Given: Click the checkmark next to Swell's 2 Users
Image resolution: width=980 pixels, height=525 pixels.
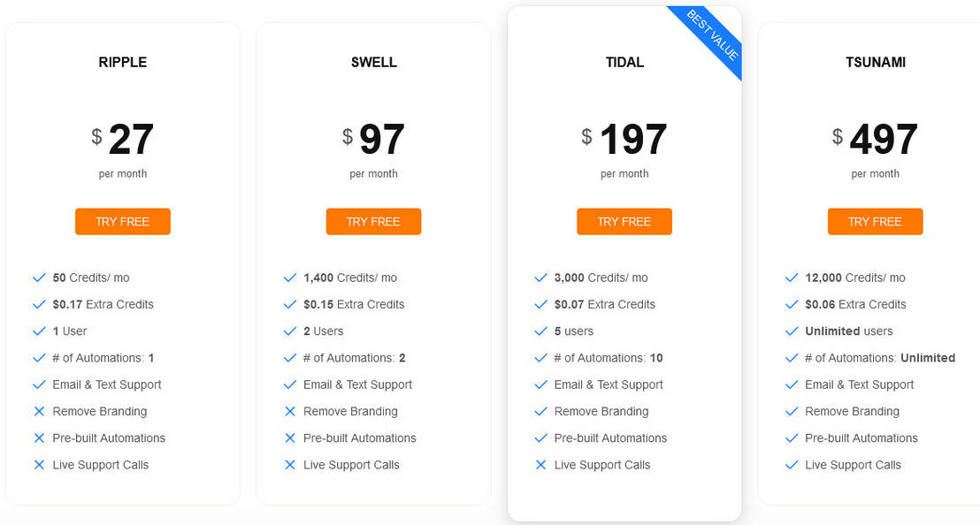Looking at the screenshot, I should pos(290,331).
